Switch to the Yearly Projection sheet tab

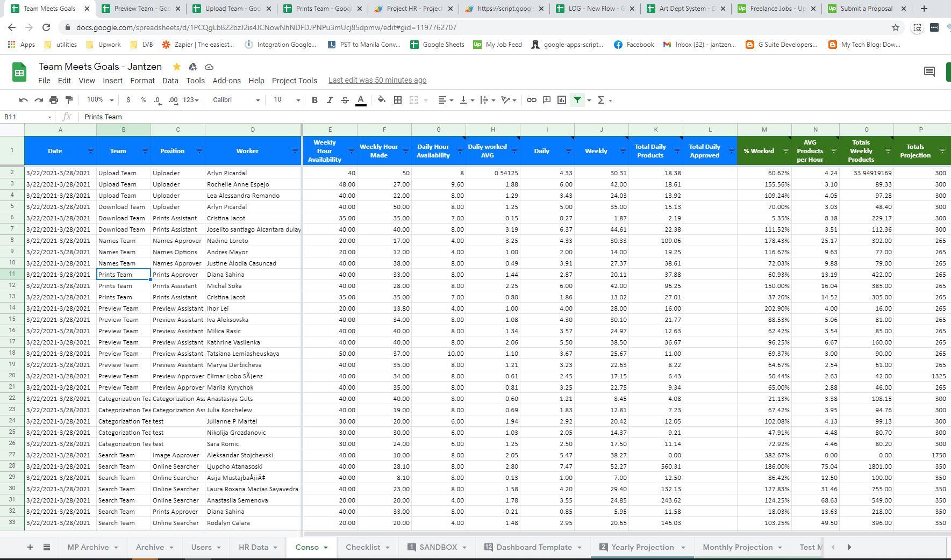click(x=642, y=547)
